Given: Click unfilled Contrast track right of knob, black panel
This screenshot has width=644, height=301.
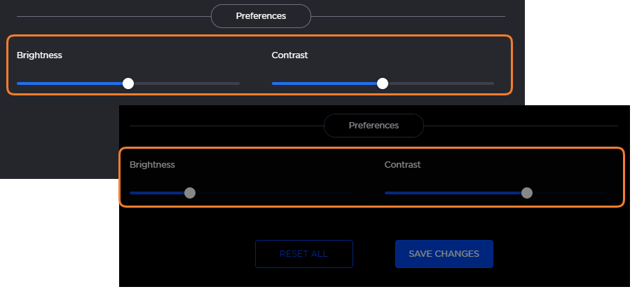Looking at the screenshot, I should [x=569, y=193].
